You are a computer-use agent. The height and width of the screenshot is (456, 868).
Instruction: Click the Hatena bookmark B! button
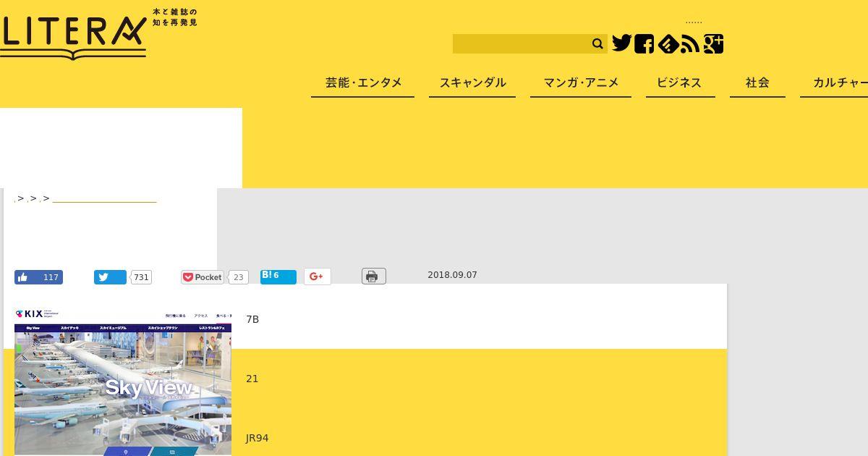point(278,276)
